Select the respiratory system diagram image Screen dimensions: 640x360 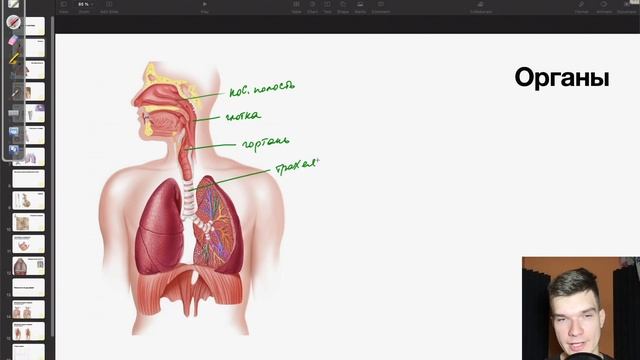[192, 198]
